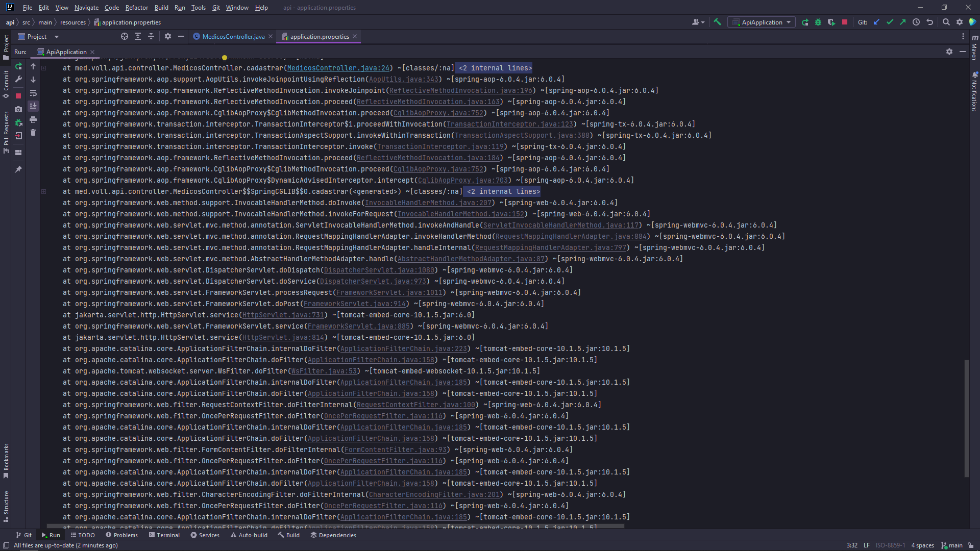Open the Refactor menu

(x=136, y=8)
